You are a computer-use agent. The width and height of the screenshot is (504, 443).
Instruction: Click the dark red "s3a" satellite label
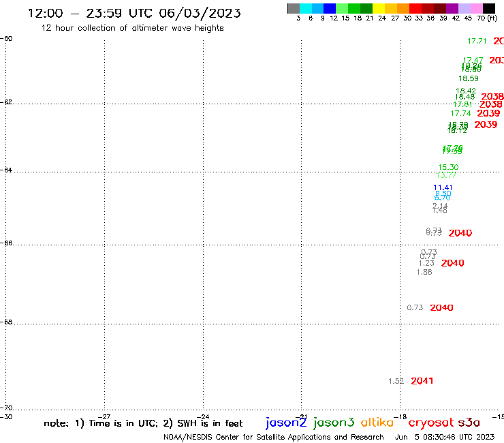(469, 423)
